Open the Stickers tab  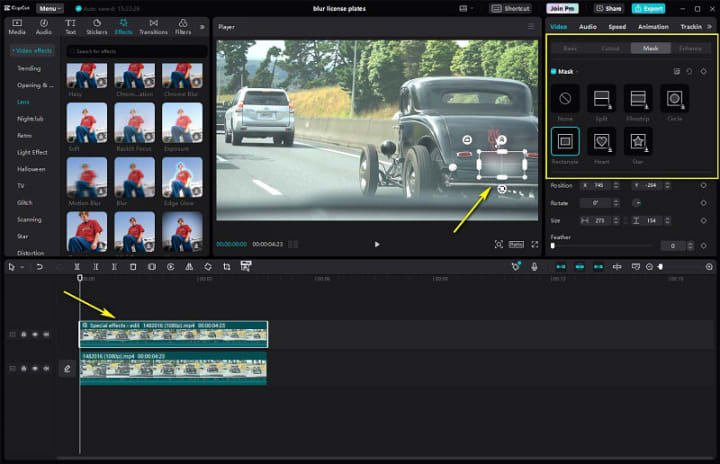96,27
